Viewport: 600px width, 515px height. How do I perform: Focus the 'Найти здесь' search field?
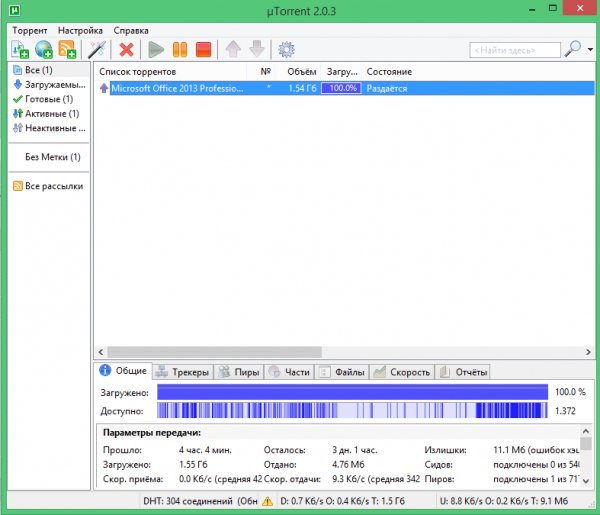pos(515,50)
